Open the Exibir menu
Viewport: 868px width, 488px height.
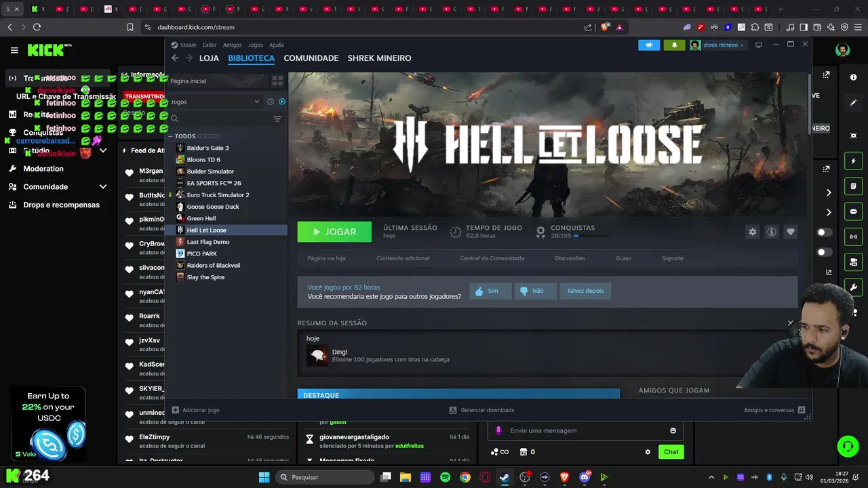(210, 45)
